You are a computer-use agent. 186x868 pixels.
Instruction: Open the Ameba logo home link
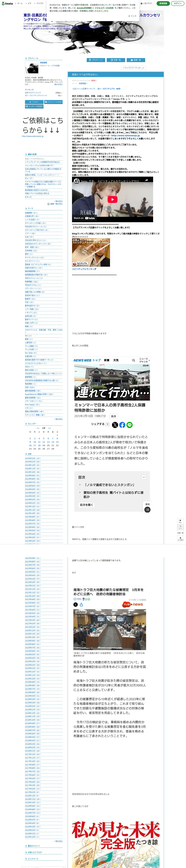click(7, 3)
